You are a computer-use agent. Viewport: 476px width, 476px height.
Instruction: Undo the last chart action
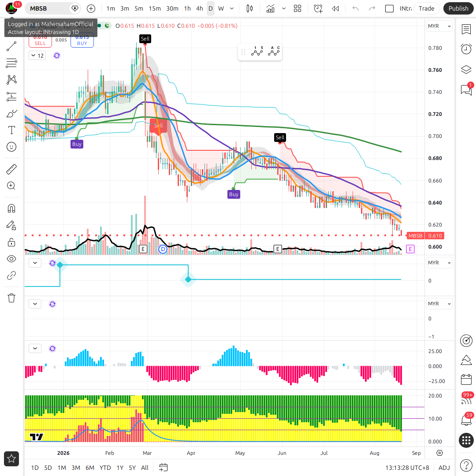tap(356, 8)
